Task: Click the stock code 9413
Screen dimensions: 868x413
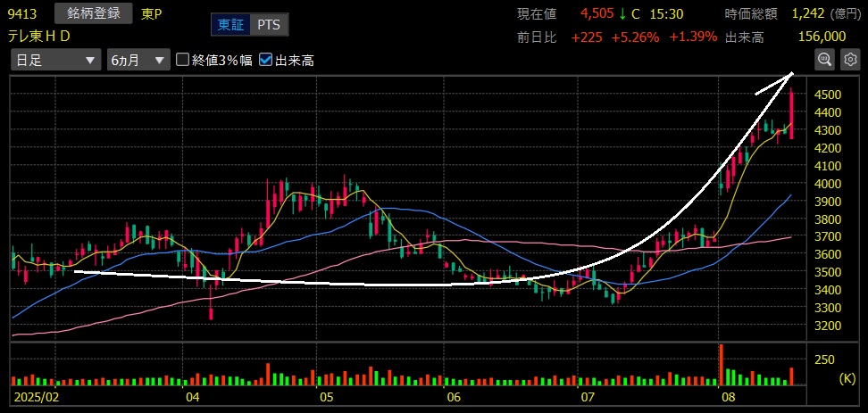Action: point(22,13)
